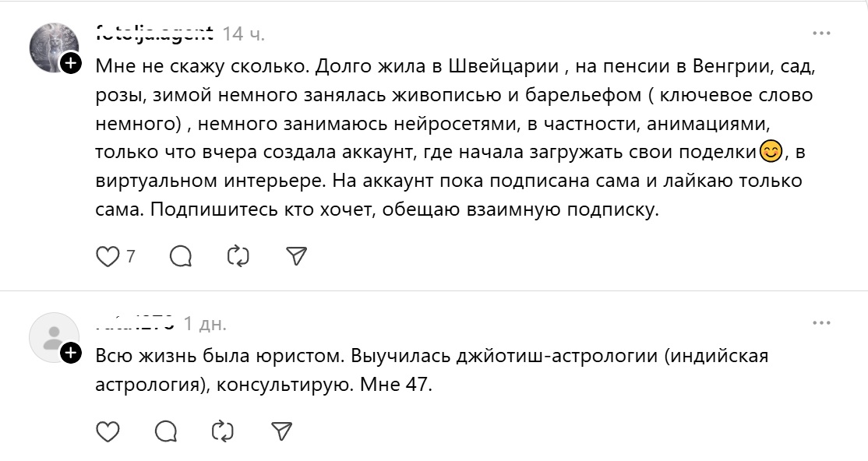
Task: Like fotolja.agent's comment with the heart icon
Action: (107, 254)
